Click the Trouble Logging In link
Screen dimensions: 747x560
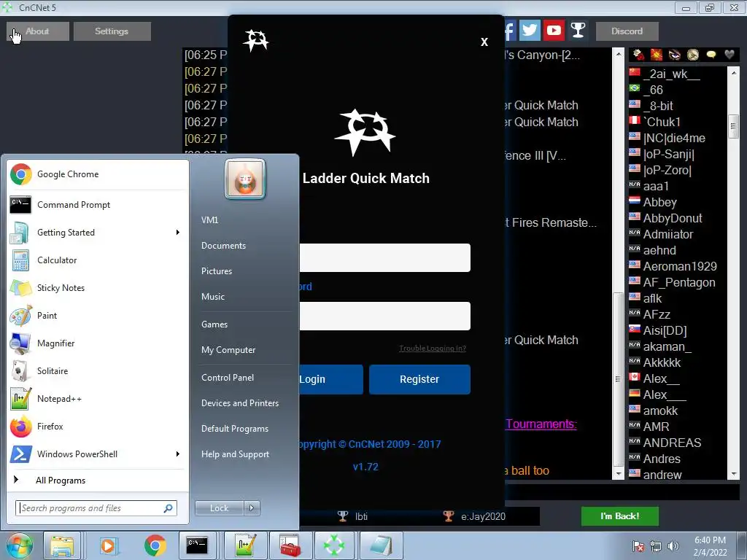click(x=433, y=348)
